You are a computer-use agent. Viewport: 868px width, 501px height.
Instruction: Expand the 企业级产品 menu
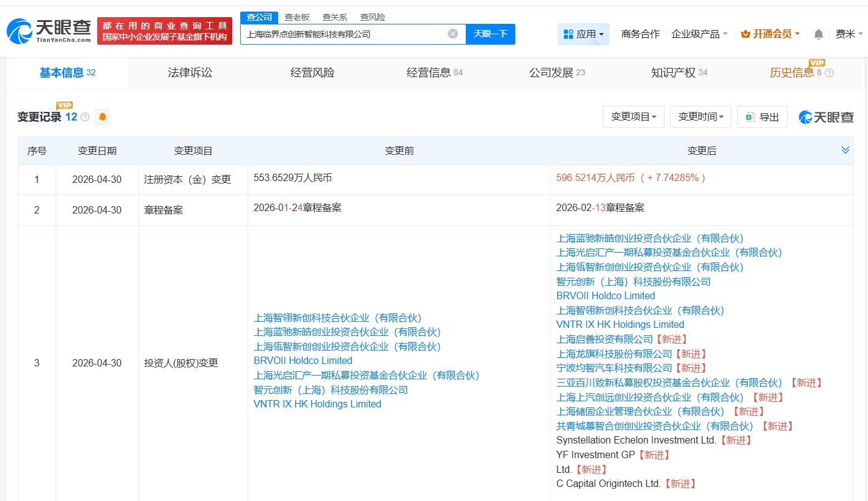[699, 34]
